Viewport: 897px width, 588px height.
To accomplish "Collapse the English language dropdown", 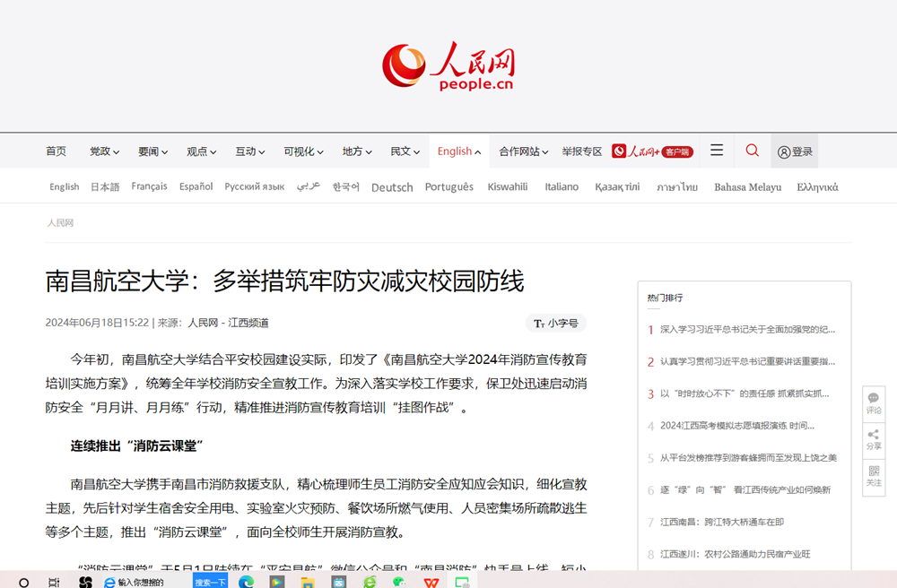I will point(459,151).
